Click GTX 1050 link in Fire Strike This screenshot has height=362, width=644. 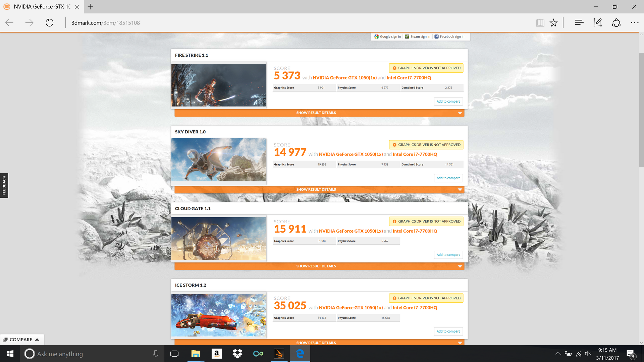(x=344, y=78)
